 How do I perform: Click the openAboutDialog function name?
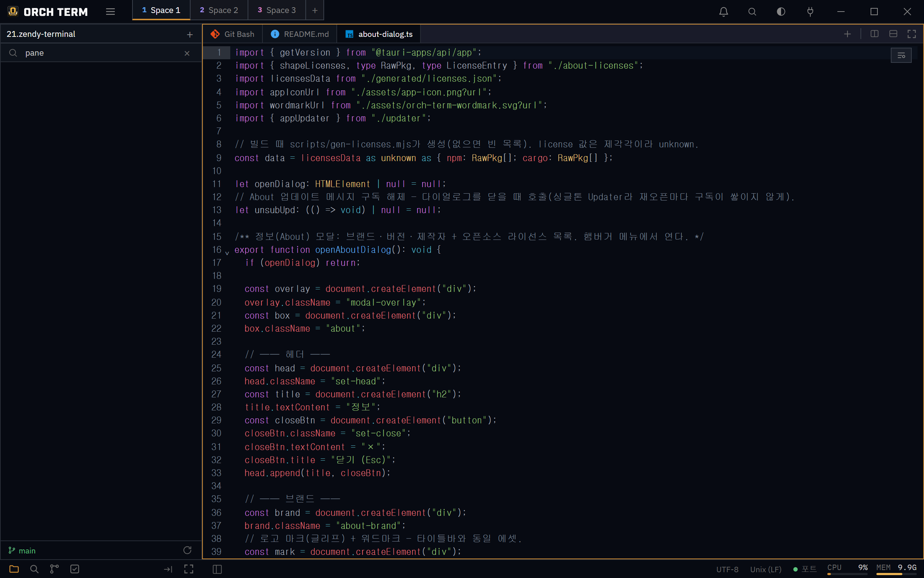click(353, 250)
